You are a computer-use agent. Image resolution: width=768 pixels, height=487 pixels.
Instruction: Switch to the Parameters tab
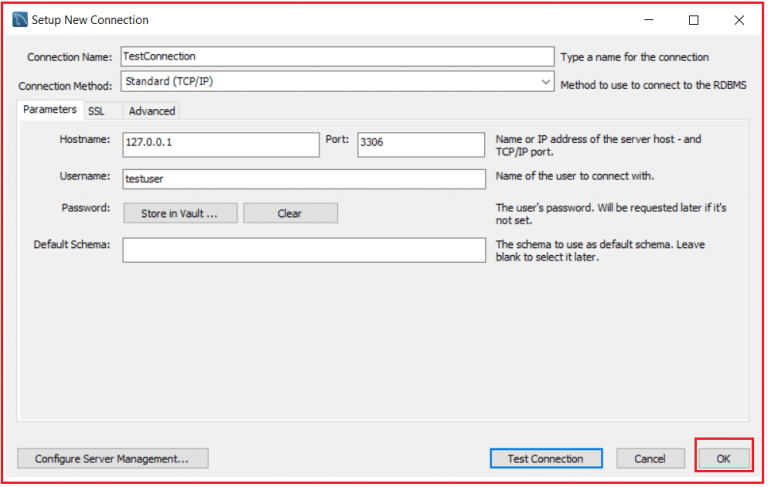(x=49, y=110)
